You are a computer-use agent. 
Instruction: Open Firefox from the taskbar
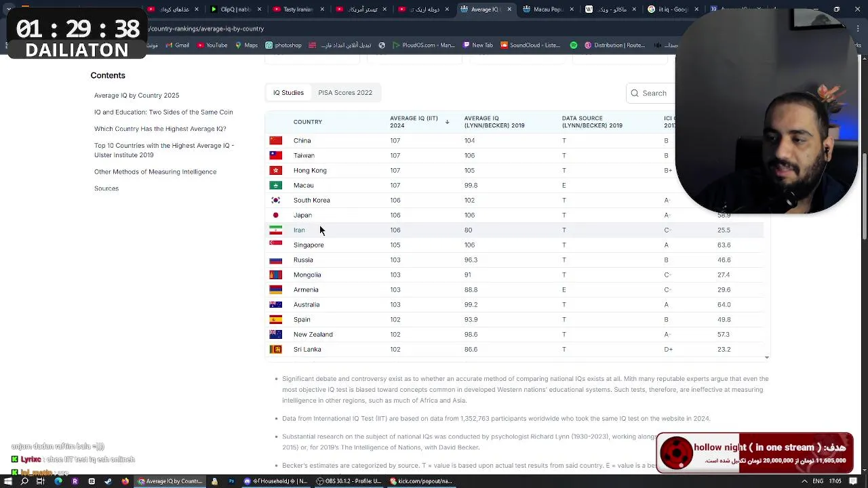click(125, 481)
